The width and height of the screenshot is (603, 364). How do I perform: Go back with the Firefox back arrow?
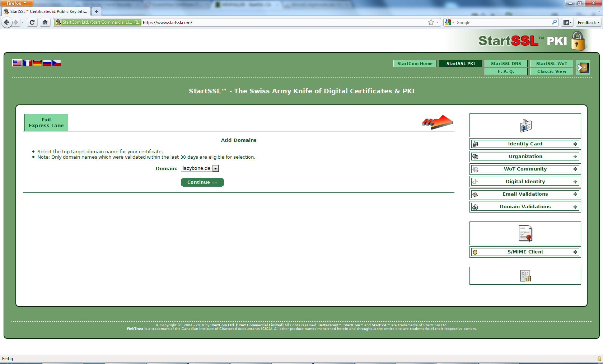click(x=7, y=22)
